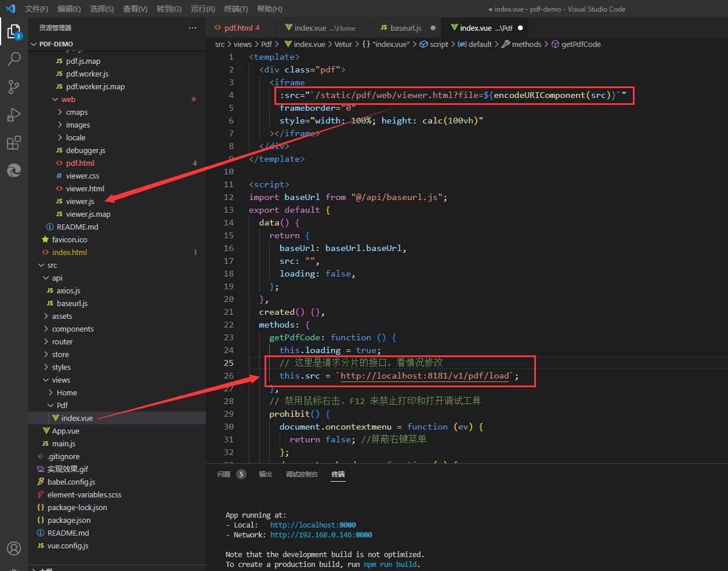Viewport: 728px width, 571px height.
Task: Open Explorer more actions ellipsis
Action: pos(193,28)
